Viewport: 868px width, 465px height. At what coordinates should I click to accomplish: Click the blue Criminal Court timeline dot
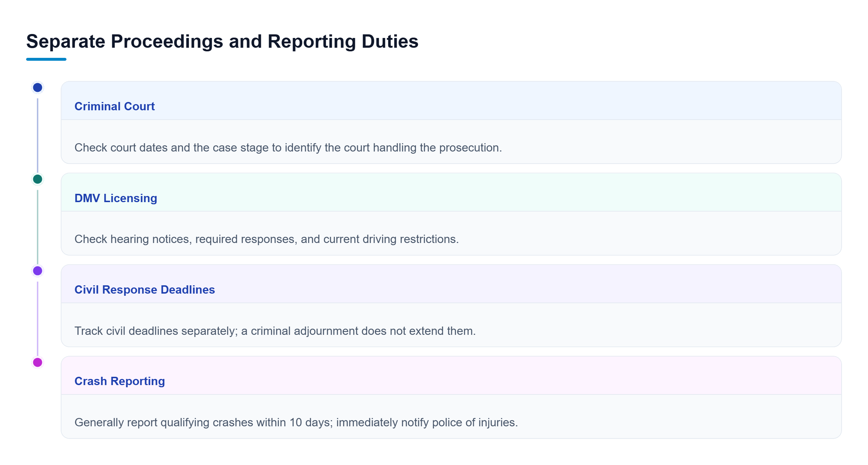(x=38, y=88)
